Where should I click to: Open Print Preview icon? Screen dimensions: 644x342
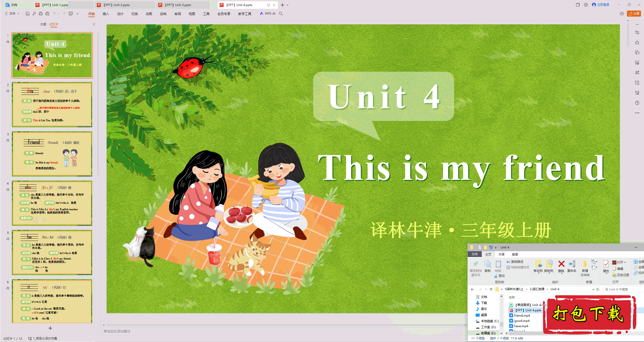[47, 14]
